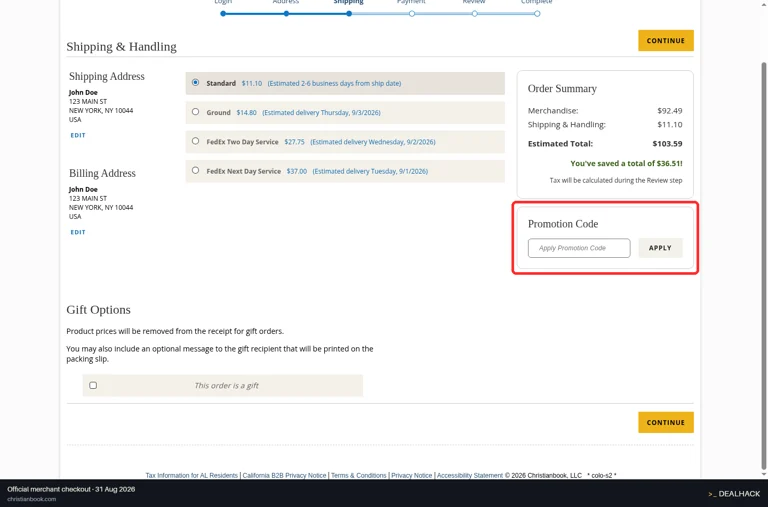Pick FedEx Next Day Service option

[195, 170]
